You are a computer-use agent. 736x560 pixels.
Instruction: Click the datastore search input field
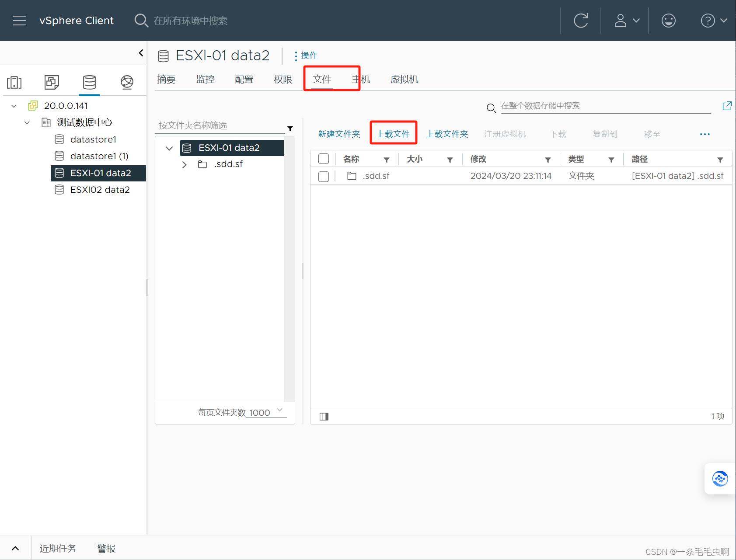point(605,106)
